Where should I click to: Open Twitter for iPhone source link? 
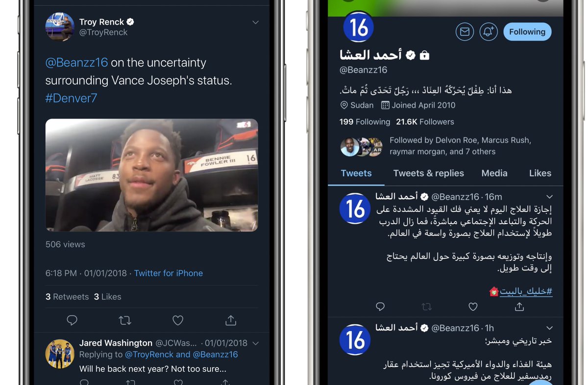pyautogui.click(x=169, y=273)
